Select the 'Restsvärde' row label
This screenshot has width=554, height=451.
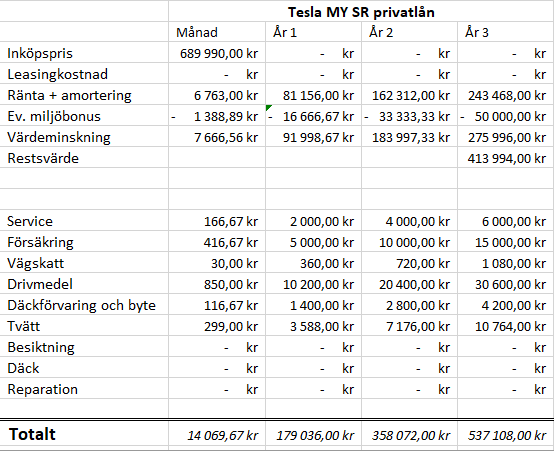84,158
